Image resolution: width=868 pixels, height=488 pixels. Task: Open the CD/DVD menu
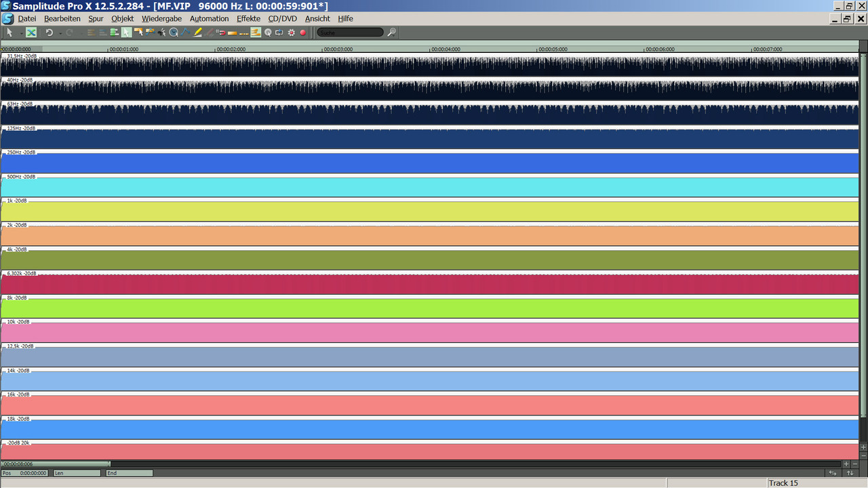pos(282,18)
